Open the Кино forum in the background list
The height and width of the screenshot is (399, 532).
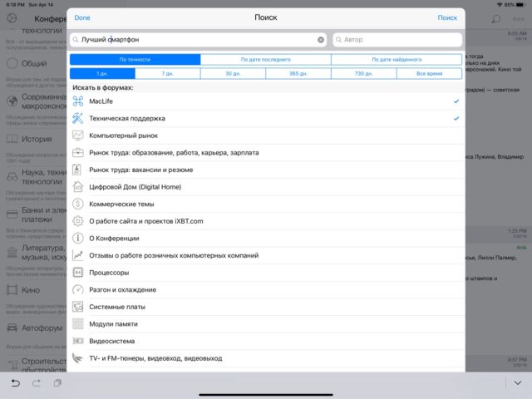[x=31, y=290]
